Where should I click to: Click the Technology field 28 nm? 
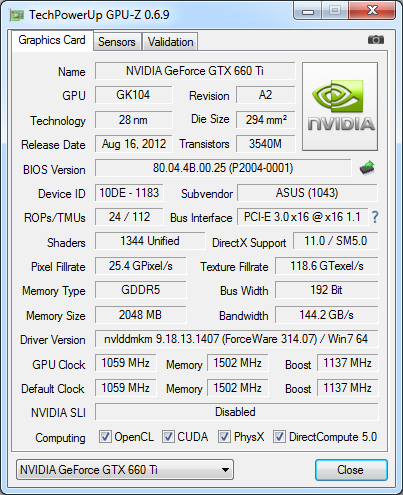[x=133, y=120]
